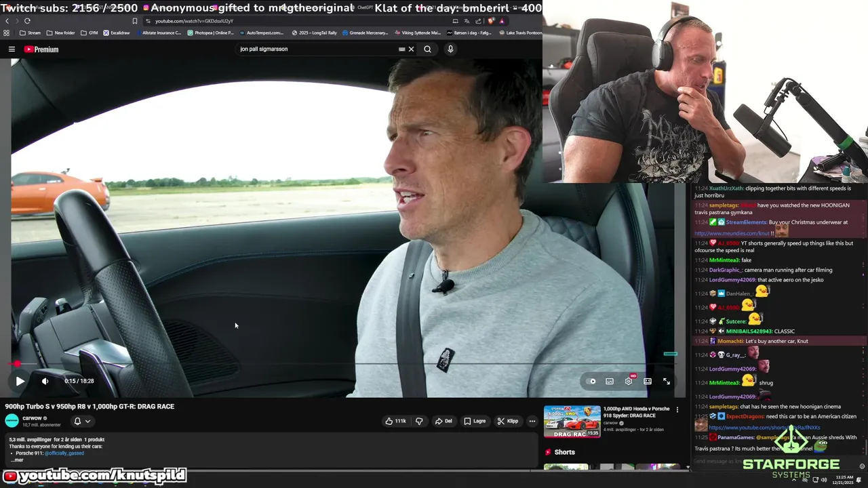Clear the YouTube search box text

[x=411, y=49]
